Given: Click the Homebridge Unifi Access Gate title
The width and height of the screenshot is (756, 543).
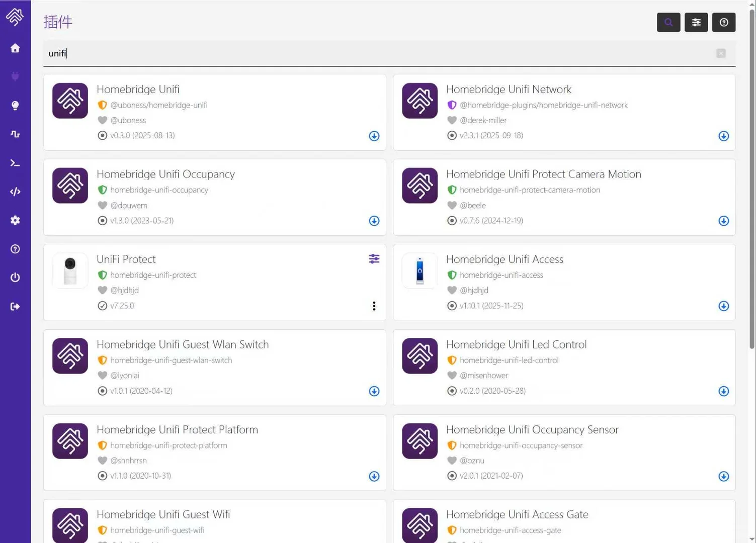Looking at the screenshot, I should (517, 514).
